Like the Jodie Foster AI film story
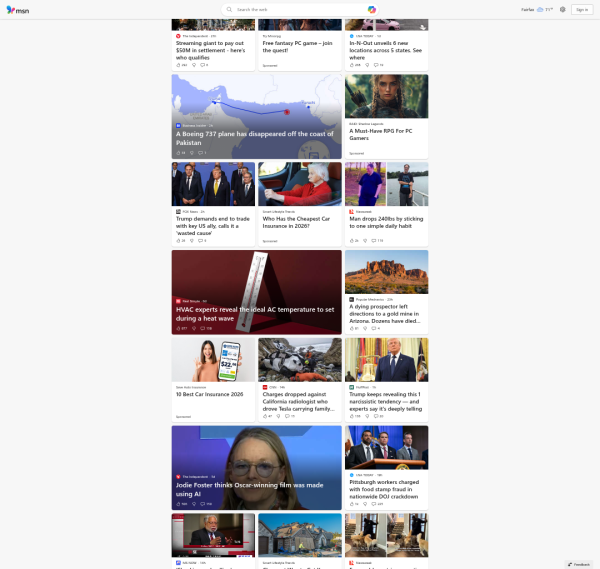Screen dimensions: 600x569 (x=178, y=504)
